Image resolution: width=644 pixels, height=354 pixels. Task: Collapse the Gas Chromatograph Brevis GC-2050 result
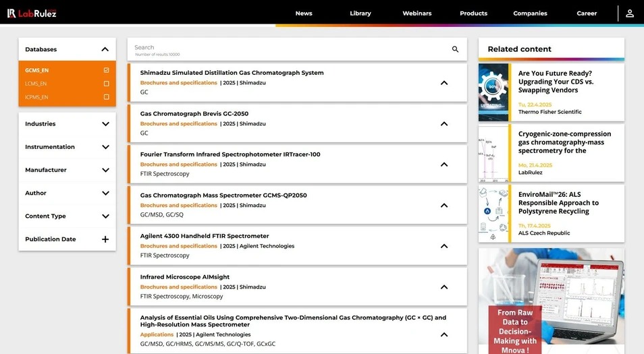[444, 124]
